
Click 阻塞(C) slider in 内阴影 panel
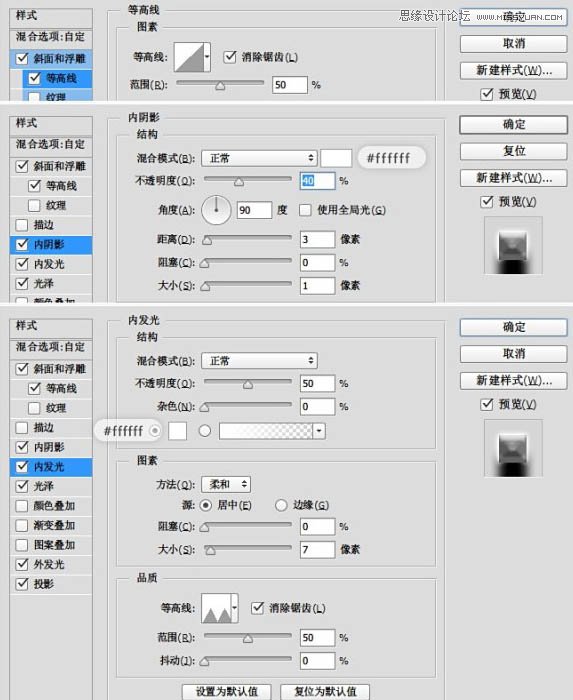(246, 262)
